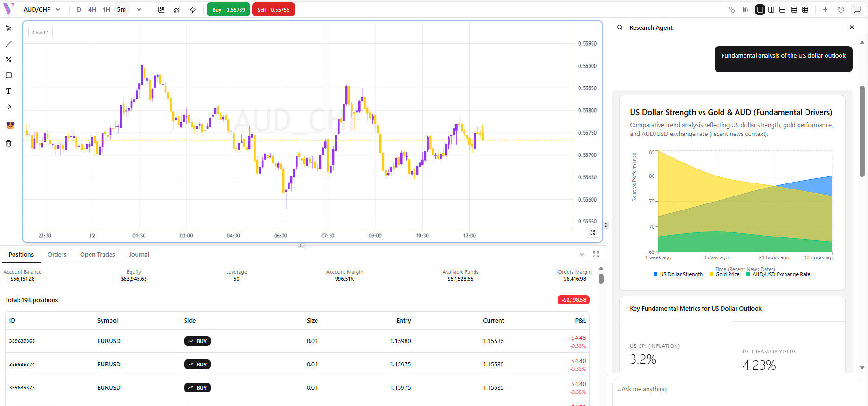
Task: Switch to the Orders tab
Action: point(57,255)
